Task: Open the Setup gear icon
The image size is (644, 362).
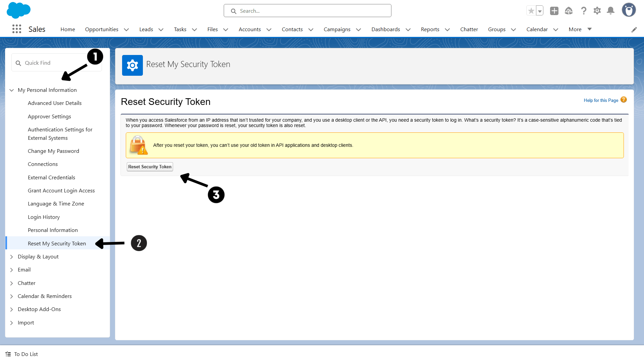Action: coord(597,11)
